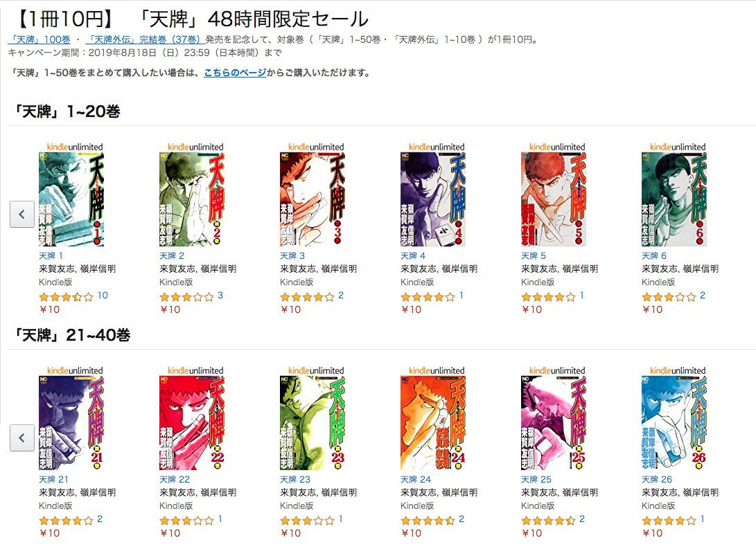Open the 天牌 volume 1 cover image
The height and width of the screenshot is (547, 756).
click(x=71, y=199)
